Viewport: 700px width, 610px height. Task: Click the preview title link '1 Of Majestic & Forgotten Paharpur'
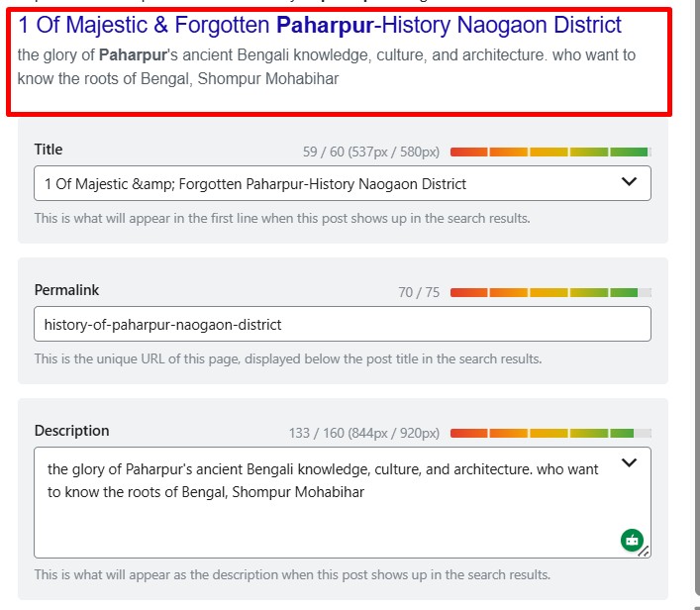(x=195, y=25)
